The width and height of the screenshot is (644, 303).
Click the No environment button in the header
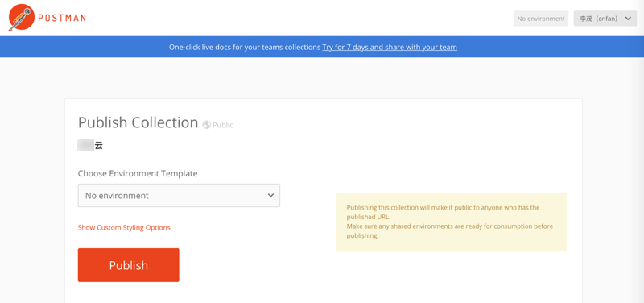coord(540,19)
